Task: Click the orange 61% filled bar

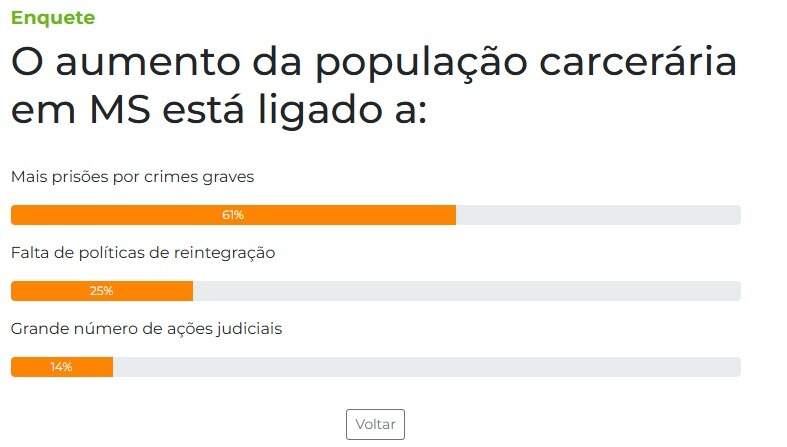Action: (x=233, y=215)
